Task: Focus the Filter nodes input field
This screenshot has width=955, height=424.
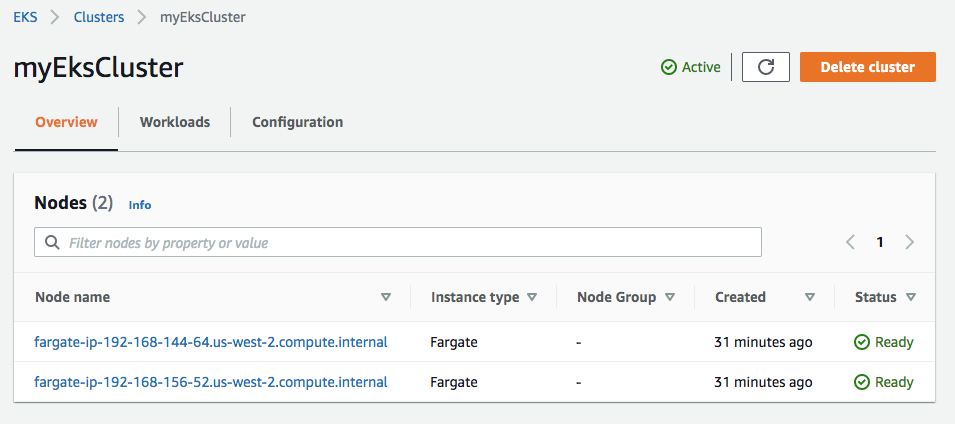Action: tap(398, 242)
